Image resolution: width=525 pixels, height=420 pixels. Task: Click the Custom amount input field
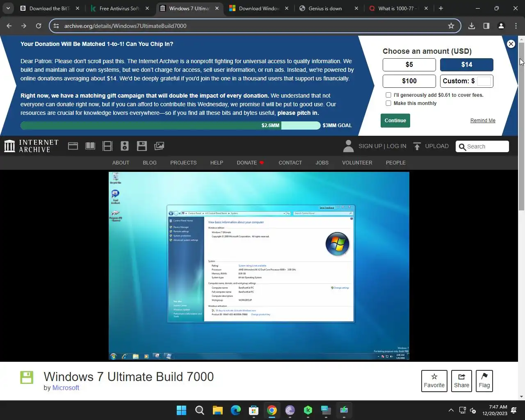click(484, 81)
